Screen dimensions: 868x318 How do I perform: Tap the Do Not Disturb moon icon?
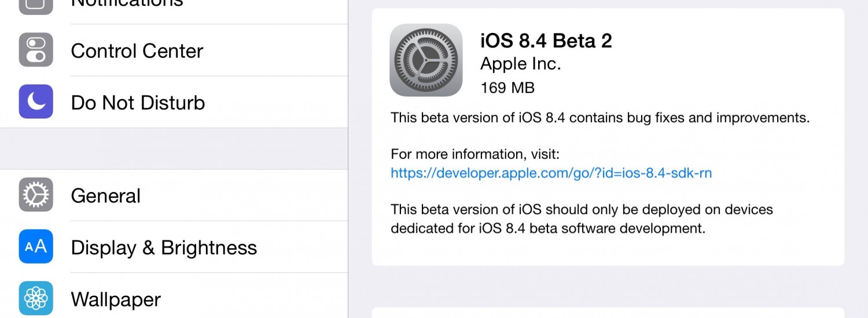(x=36, y=102)
